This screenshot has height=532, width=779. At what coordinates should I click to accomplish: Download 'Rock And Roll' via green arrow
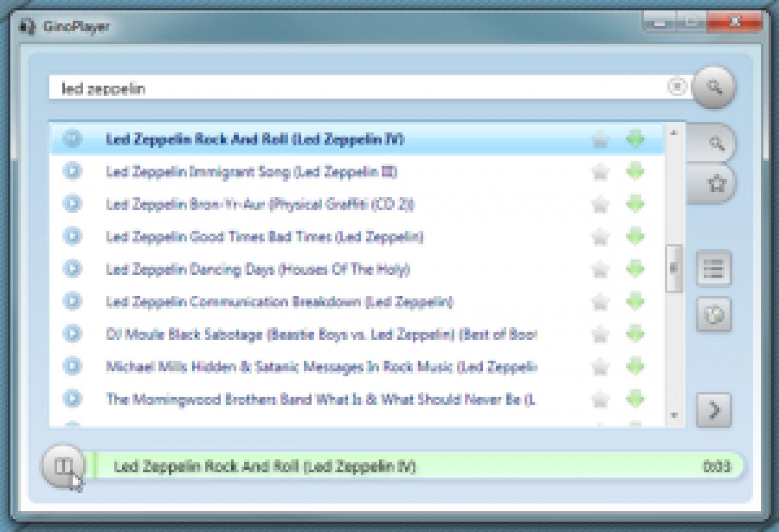[x=635, y=139]
